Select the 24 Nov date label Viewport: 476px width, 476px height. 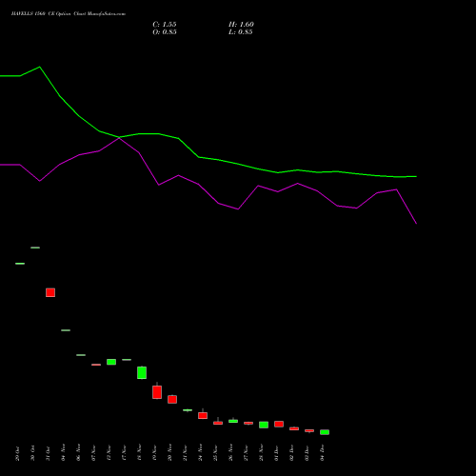200,452
